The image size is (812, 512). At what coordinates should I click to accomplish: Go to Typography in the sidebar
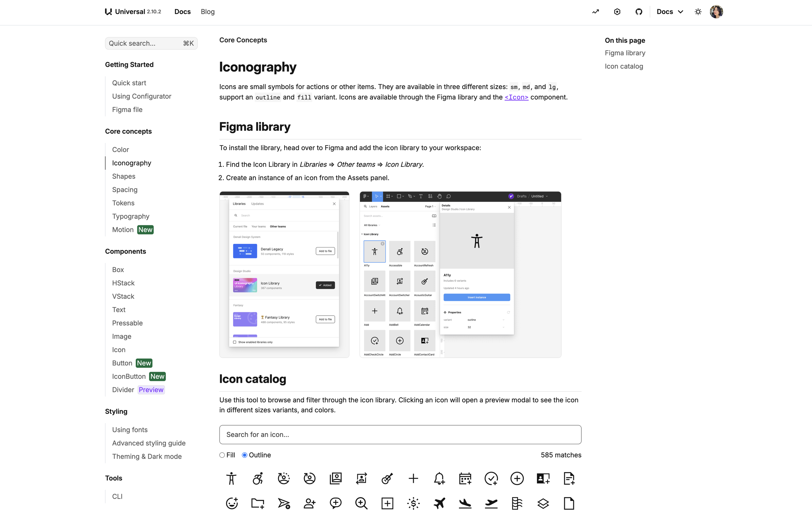pos(131,217)
